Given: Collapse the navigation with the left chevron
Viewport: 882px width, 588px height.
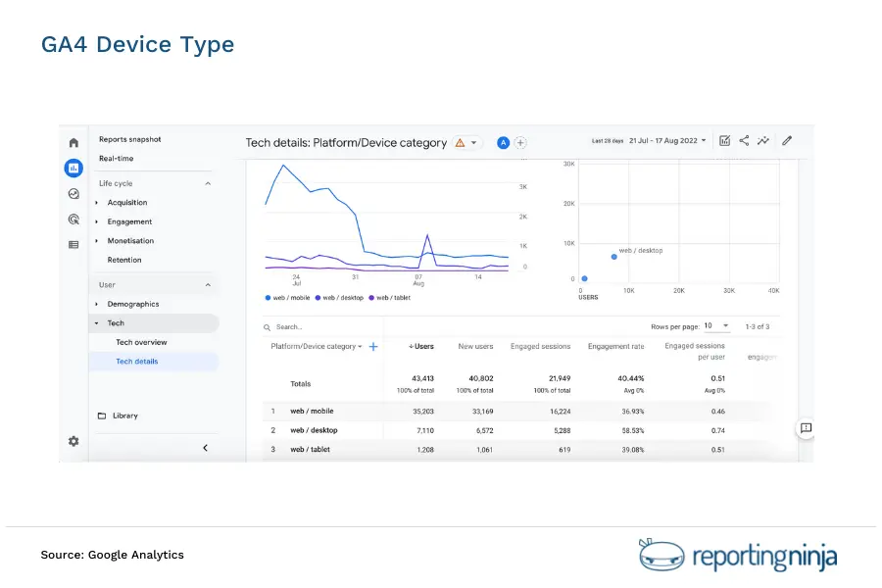Looking at the screenshot, I should click(206, 448).
